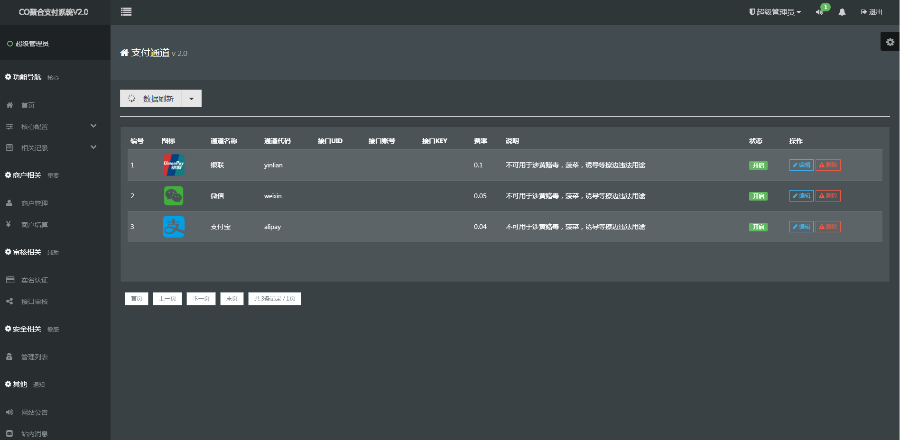Toggle the 开启 status badge for yinlian row

click(758, 165)
